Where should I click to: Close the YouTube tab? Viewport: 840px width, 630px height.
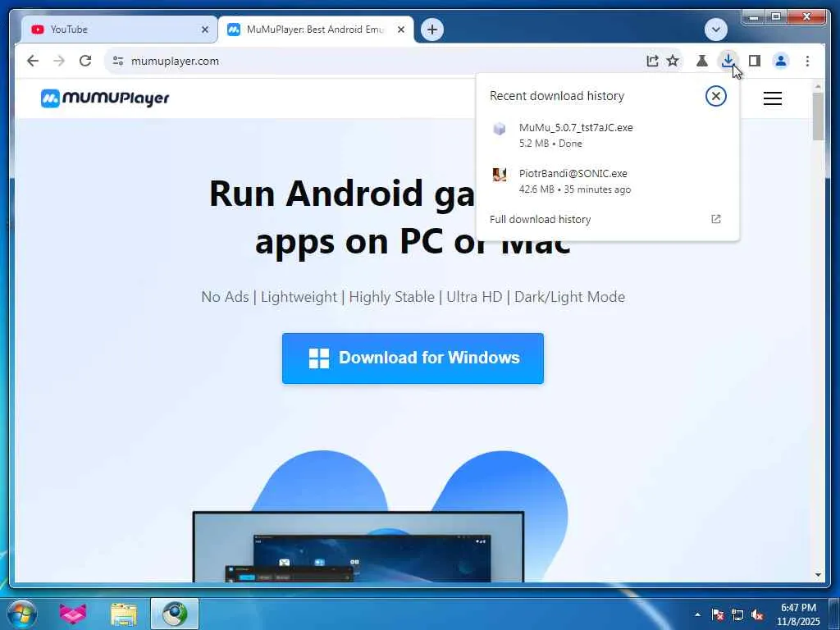point(204,30)
